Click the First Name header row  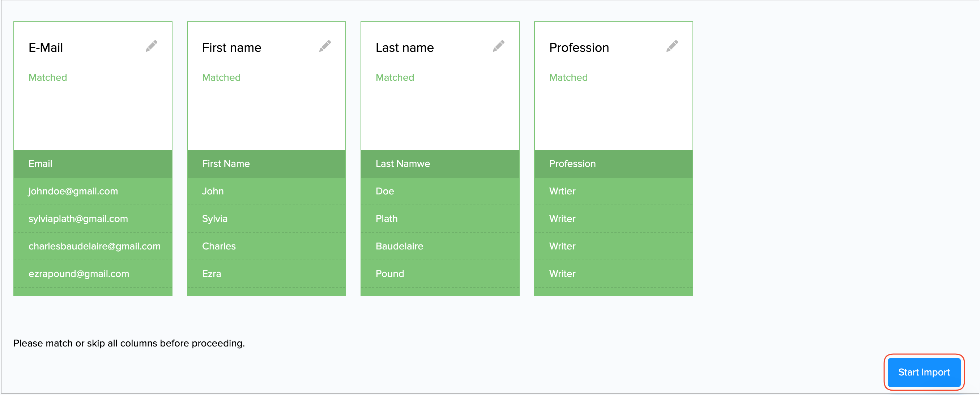266,164
